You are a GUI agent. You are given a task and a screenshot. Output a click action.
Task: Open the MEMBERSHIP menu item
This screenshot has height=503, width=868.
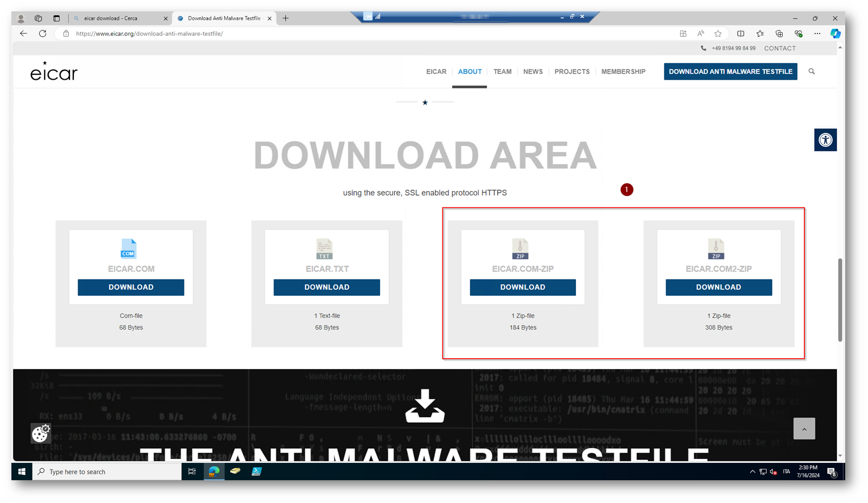623,72
